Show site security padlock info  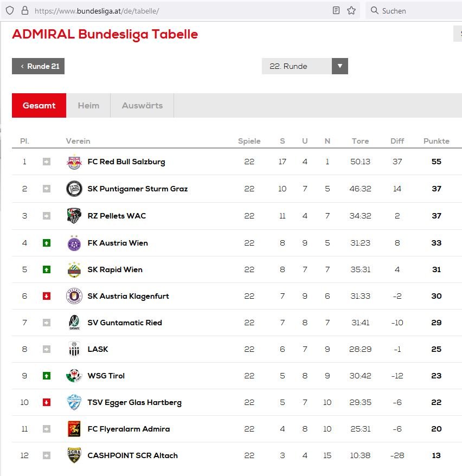[x=25, y=11]
